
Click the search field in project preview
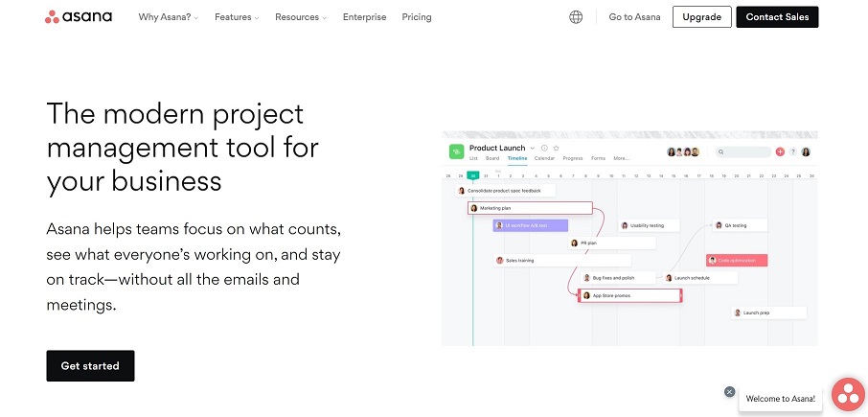pyautogui.click(x=742, y=151)
